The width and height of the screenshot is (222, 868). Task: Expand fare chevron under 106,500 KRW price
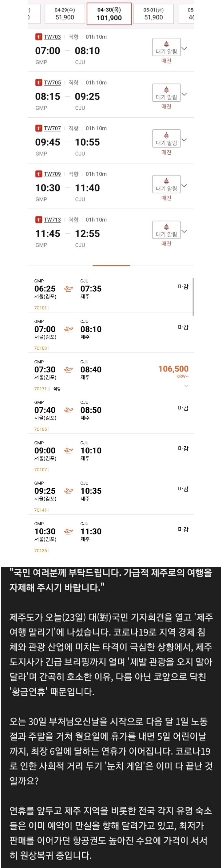pos(186,386)
